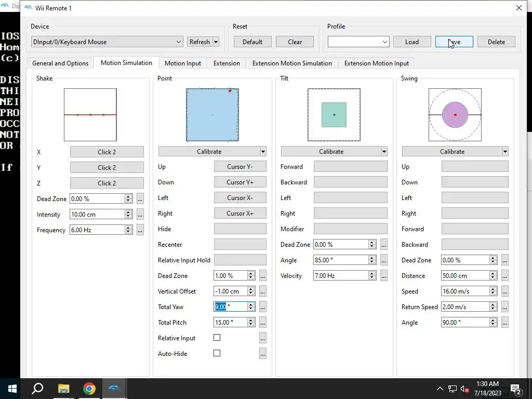Select the Motion Simulation tab

[x=126, y=63]
